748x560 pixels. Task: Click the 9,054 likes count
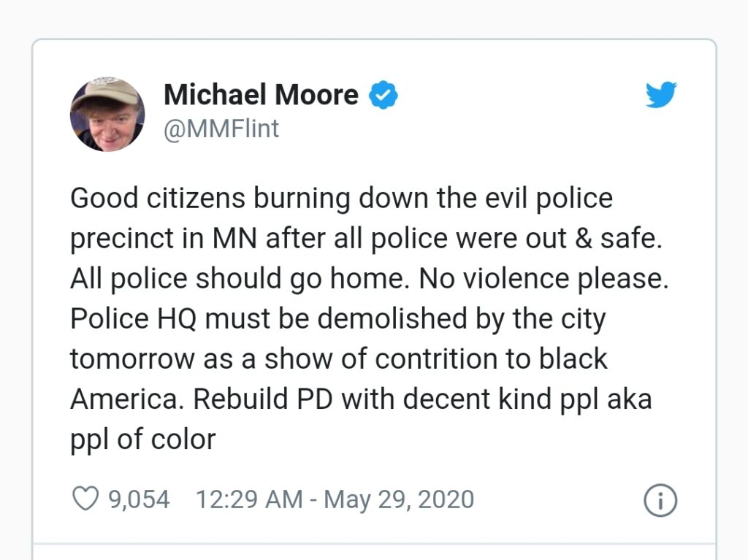click(x=139, y=500)
